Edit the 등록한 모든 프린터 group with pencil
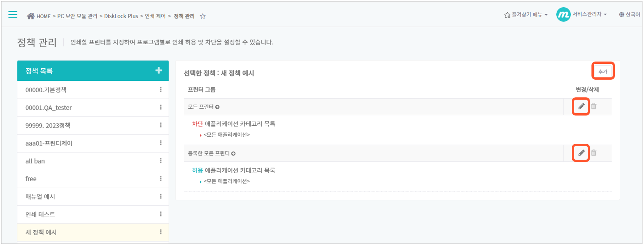The image size is (644, 245). (x=581, y=153)
